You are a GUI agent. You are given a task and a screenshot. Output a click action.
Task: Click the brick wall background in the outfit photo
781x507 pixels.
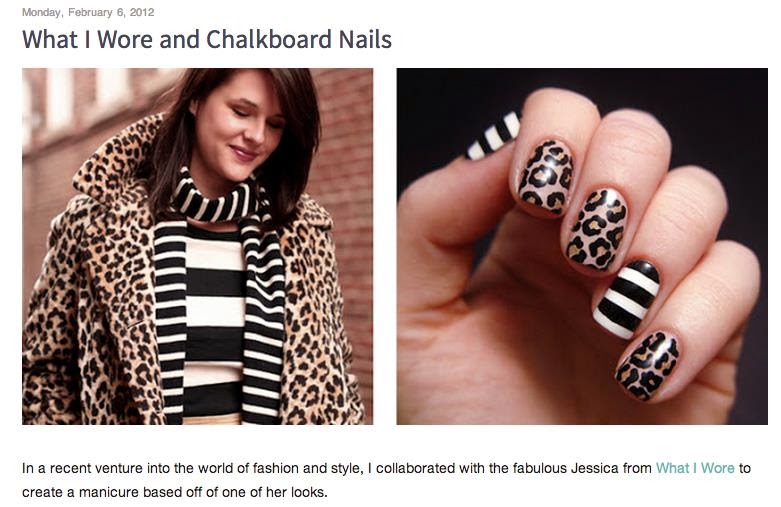[344, 149]
